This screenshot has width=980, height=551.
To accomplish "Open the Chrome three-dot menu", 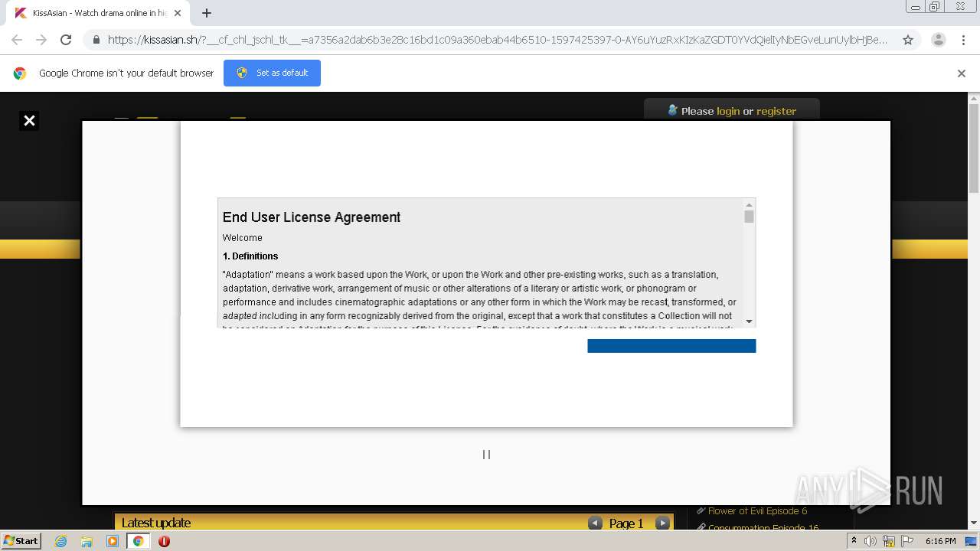I will (963, 40).
